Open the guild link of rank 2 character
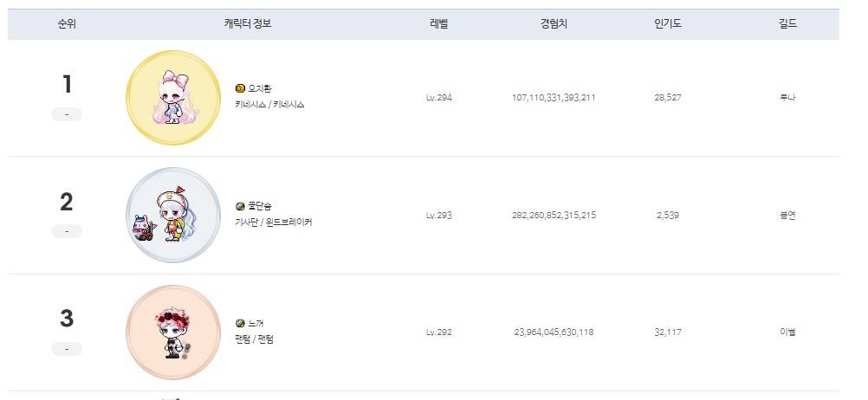 tap(787, 216)
